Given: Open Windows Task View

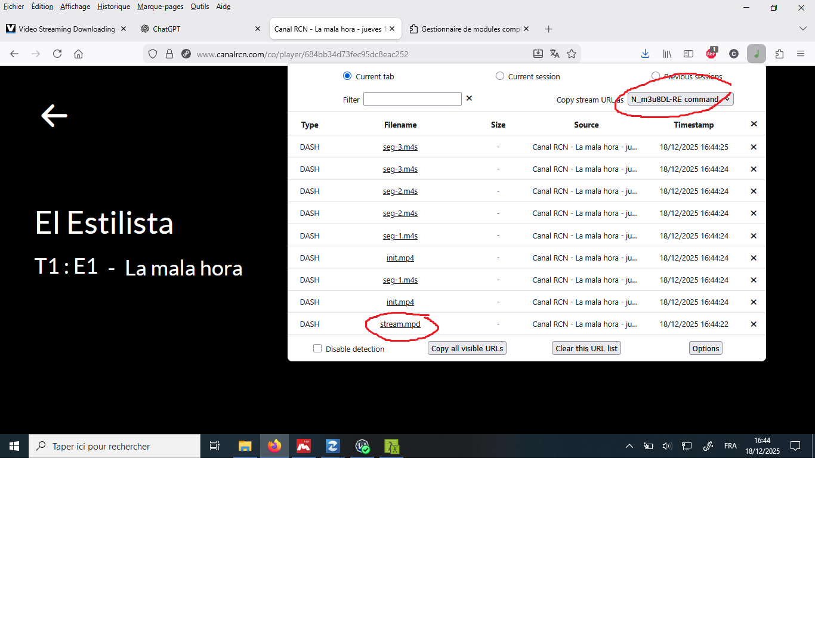Looking at the screenshot, I should (215, 446).
